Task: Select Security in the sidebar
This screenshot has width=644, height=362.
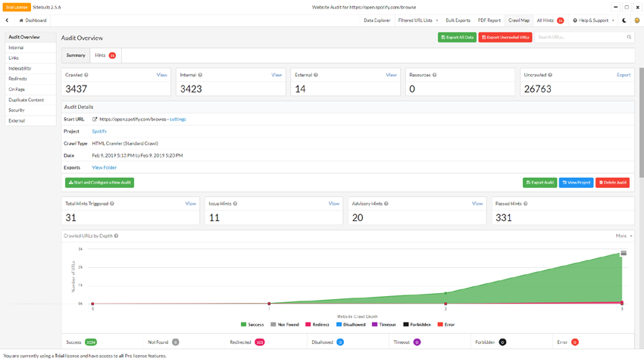Action: point(30,110)
